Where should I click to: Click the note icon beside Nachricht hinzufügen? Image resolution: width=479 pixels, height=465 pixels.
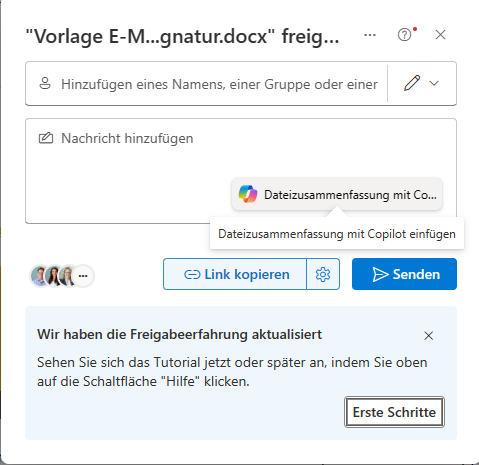point(46,138)
